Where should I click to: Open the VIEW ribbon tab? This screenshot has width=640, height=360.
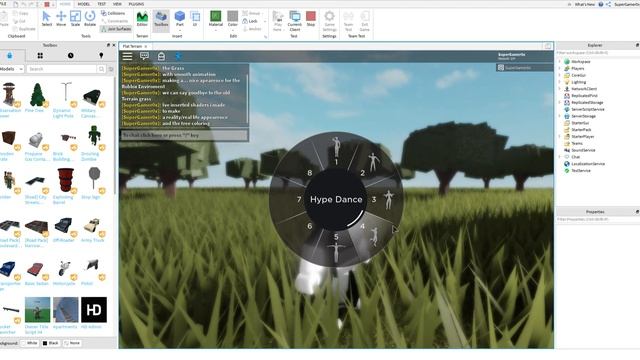[117, 4]
